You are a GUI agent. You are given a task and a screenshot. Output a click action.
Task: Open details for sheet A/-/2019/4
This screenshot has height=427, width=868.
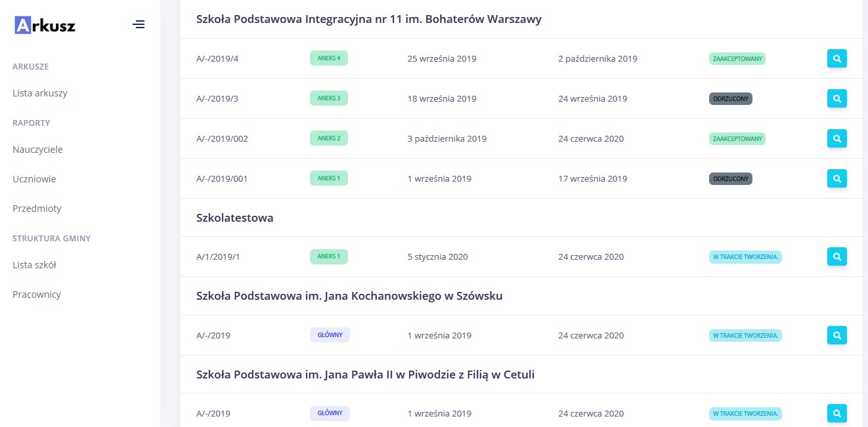tap(836, 58)
